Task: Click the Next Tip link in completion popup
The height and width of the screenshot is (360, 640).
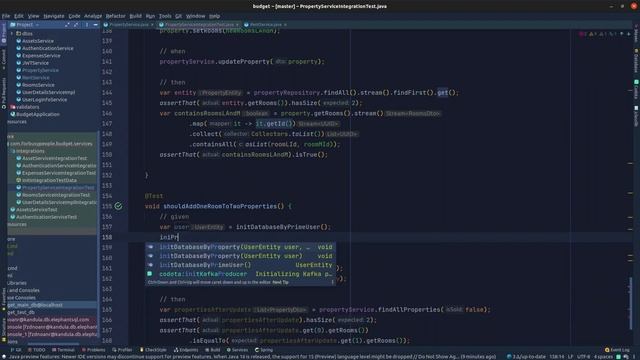Action: point(280,282)
